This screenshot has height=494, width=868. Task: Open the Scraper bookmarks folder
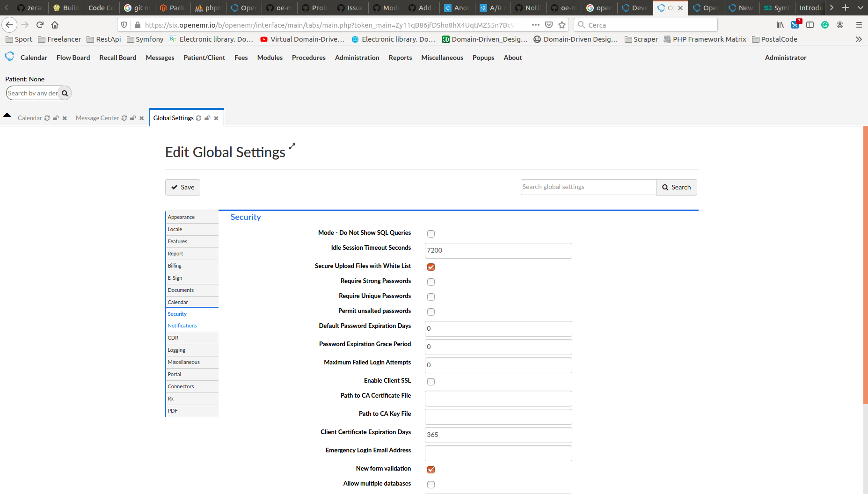(x=641, y=39)
